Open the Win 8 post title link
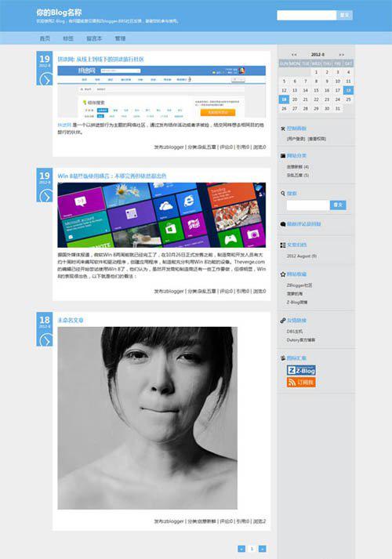Image resolution: width=392 pixels, height=559 pixels. (x=112, y=176)
